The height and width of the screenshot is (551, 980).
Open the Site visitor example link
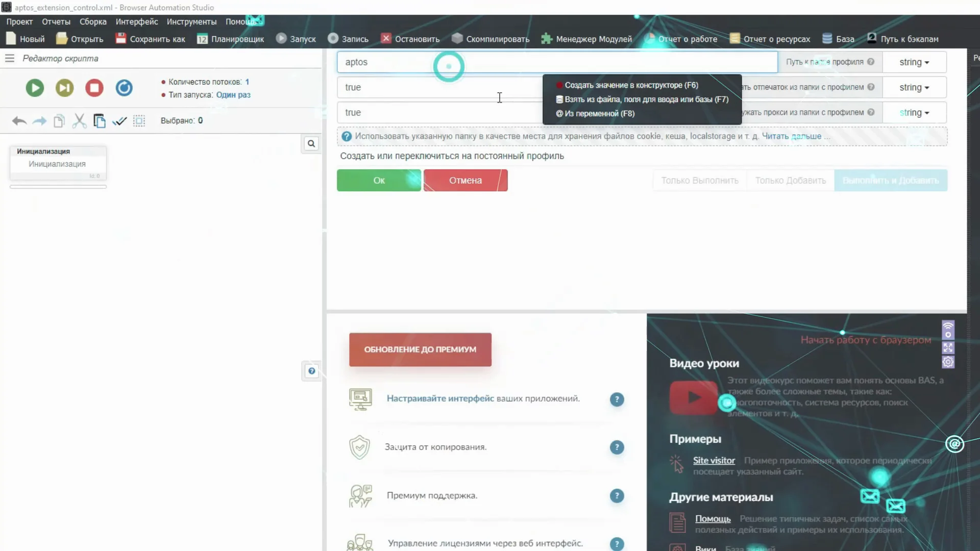714,461
